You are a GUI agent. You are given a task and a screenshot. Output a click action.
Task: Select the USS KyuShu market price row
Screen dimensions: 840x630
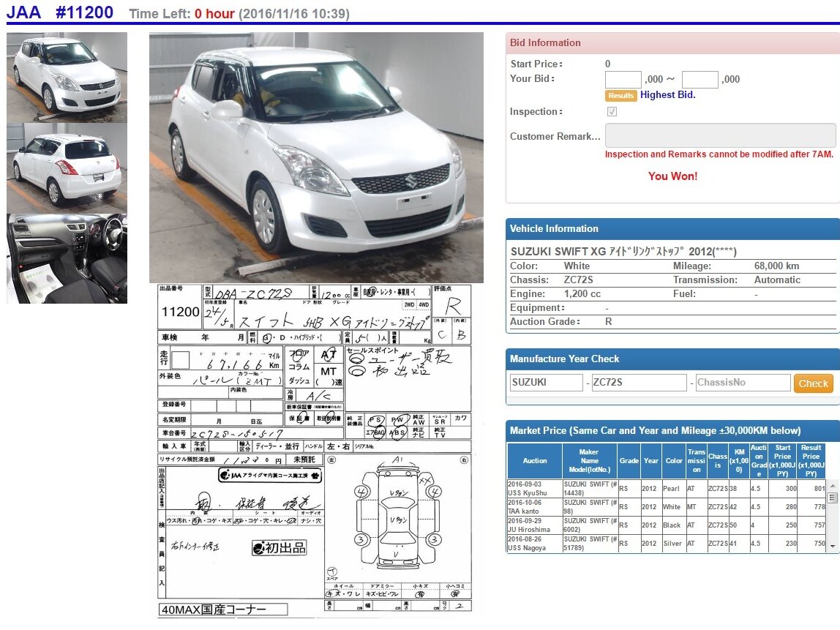[666, 489]
